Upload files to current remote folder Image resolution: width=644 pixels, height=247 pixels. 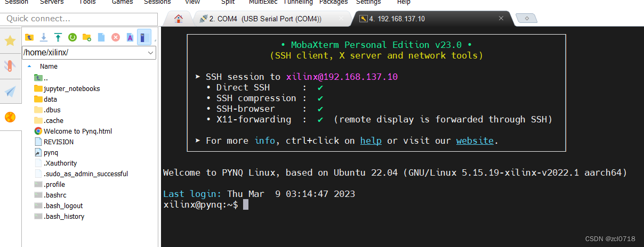point(58,37)
